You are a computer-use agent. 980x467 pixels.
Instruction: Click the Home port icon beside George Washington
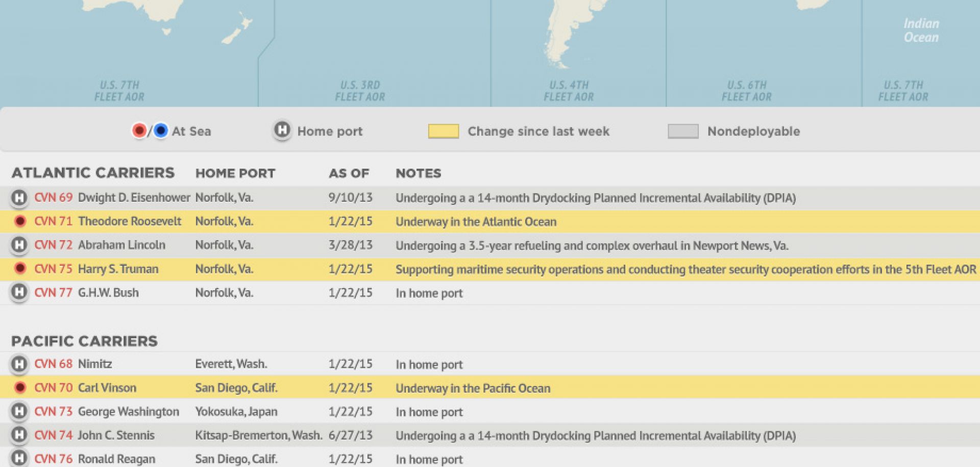pyautogui.click(x=19, y=411)
